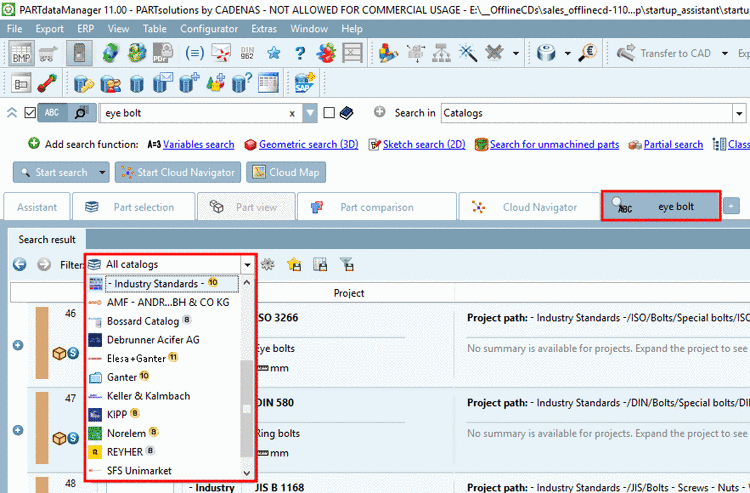The height and width of the screenshot is (493, 750).
Task: Click the BMP image export icon
Action: pos(21,53)
